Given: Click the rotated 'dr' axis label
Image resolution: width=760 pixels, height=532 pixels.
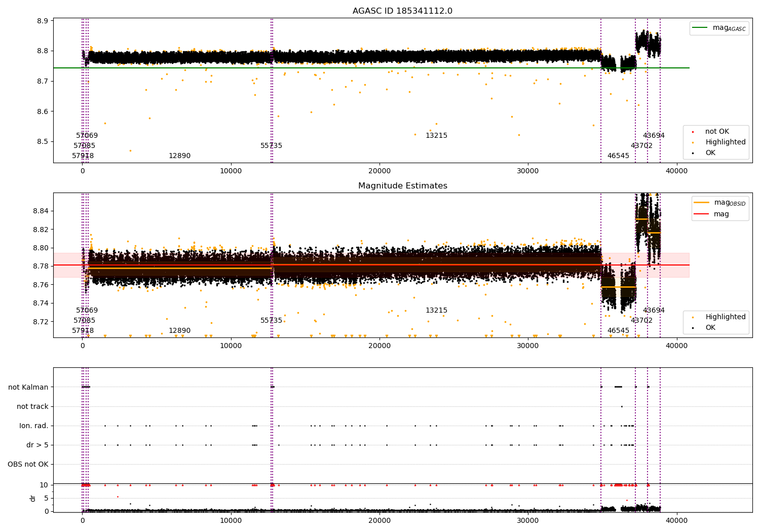Looking at the screenshot, I should (x=33, y=499).
